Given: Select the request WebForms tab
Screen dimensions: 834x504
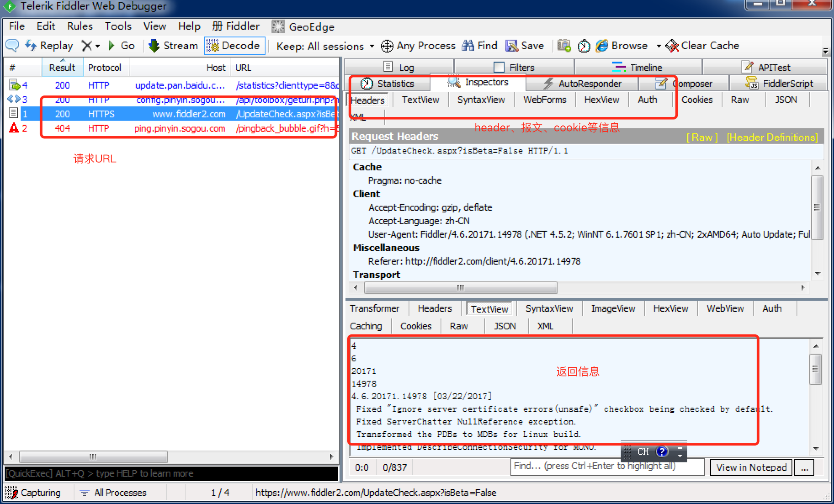Looking at the screenshot, I should (x=544, y=100).
